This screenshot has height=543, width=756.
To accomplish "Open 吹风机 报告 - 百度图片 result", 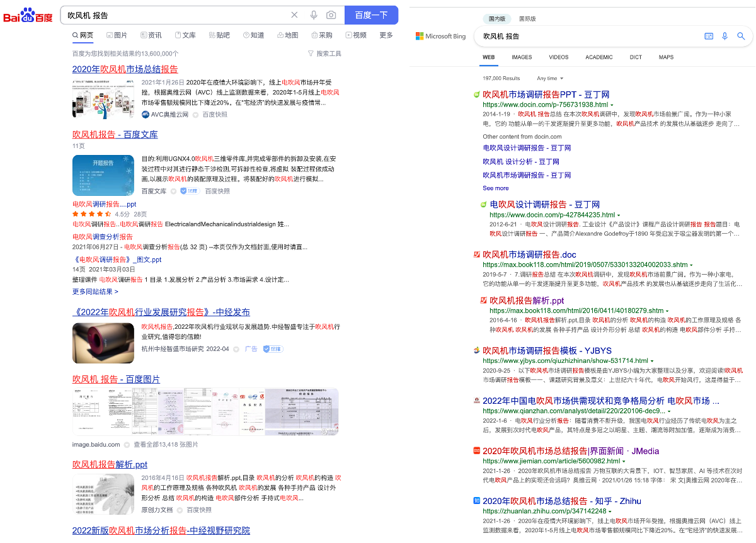I will pyautogui.click(x=116, y=380).
